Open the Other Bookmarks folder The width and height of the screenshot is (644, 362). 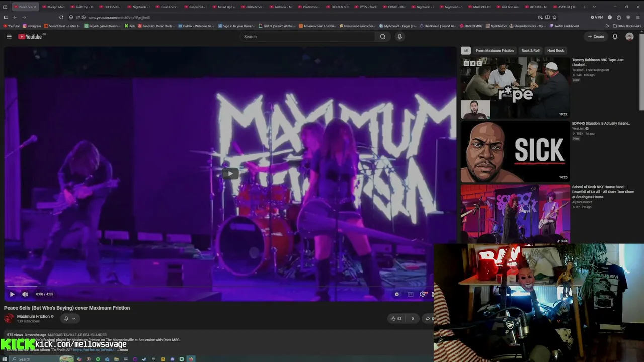pyautogui.click(x=626, y=26)
